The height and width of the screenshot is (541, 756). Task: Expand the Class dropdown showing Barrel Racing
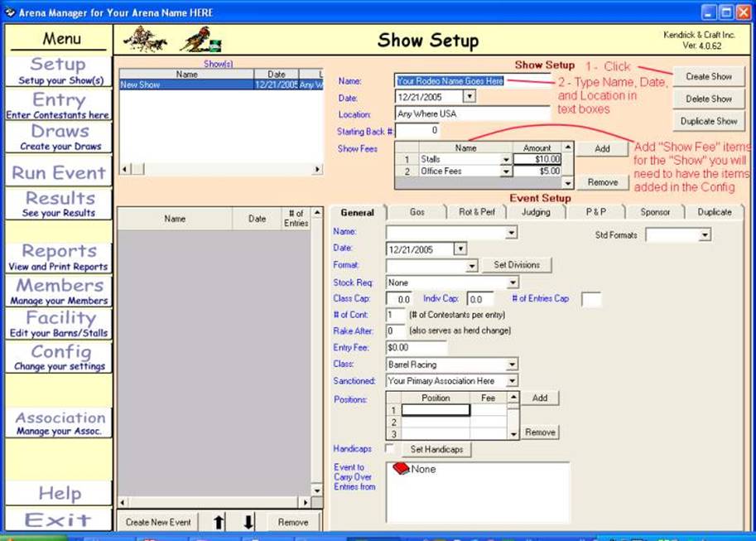513,365
